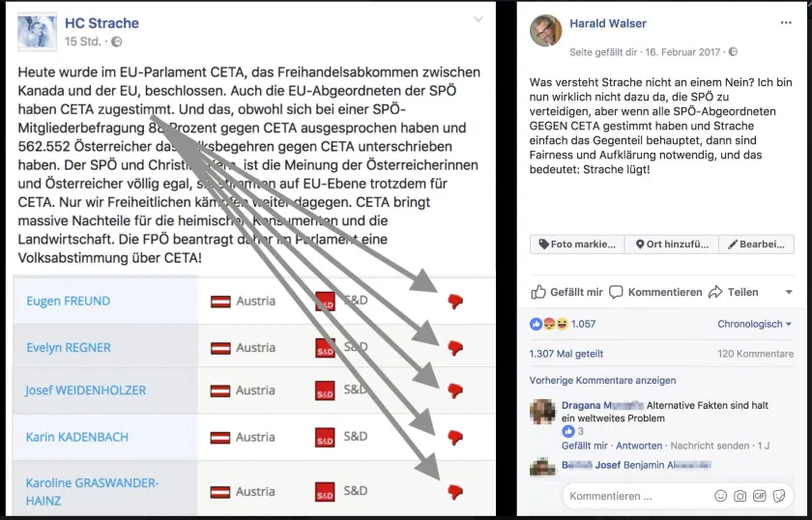Screen dimensions: 812x520
Task: Expand HC Strache post options chevron
Action: tap(478, 19)
